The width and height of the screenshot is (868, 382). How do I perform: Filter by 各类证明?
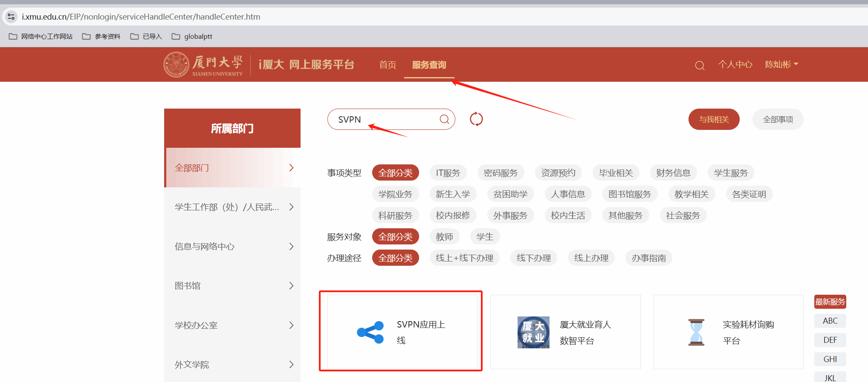click(x=749, y=194)
